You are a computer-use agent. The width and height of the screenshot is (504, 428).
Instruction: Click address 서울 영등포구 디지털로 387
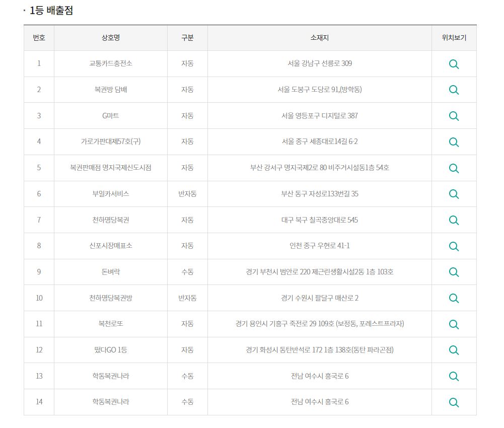pyautogui.click(x=320, y=115)
